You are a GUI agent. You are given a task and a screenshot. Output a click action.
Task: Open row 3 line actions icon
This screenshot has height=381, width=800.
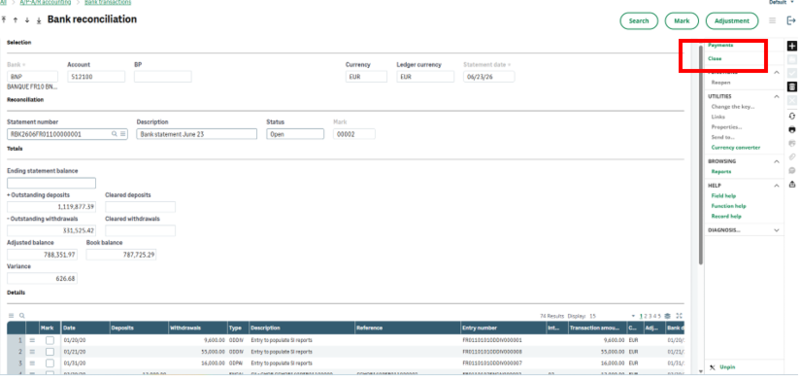(x=32, y=363)
